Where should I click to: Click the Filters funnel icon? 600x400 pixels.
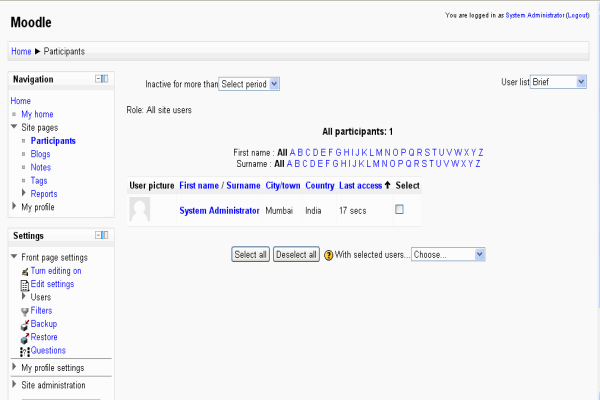click(x=25, y=311)
